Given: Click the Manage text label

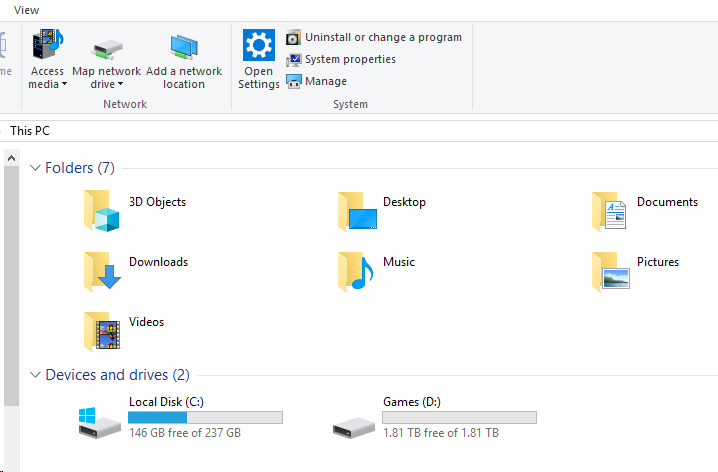Looking at the screenshot, I should 326,81.
